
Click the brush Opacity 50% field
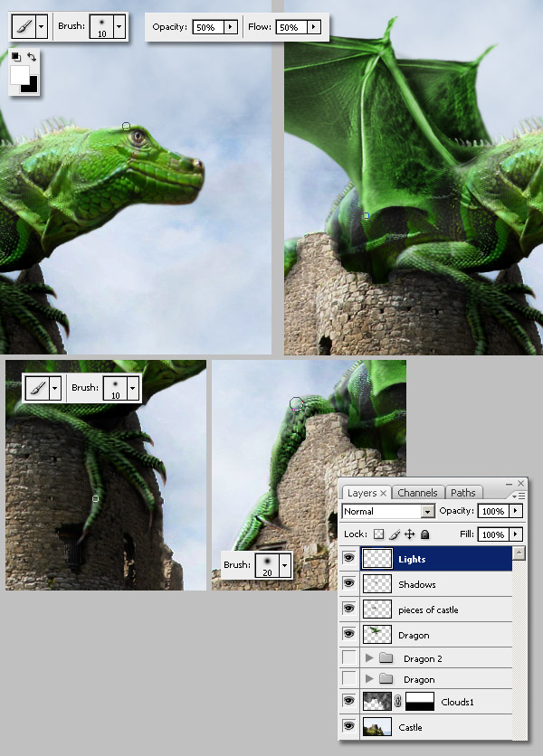tap(208, 27)
